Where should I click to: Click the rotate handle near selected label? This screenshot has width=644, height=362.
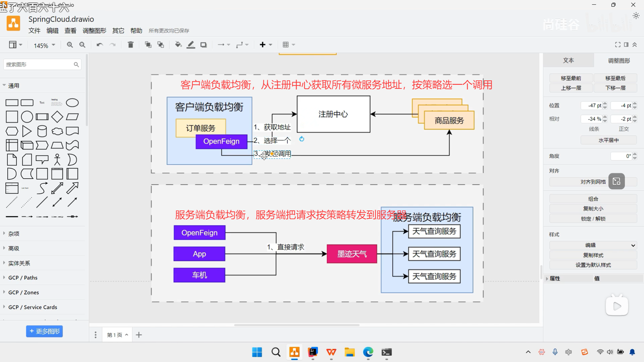[x=302, y=139]
